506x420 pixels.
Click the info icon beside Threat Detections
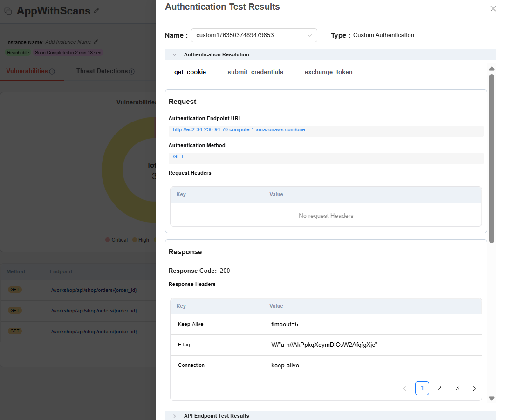click(x=132, y=72)
